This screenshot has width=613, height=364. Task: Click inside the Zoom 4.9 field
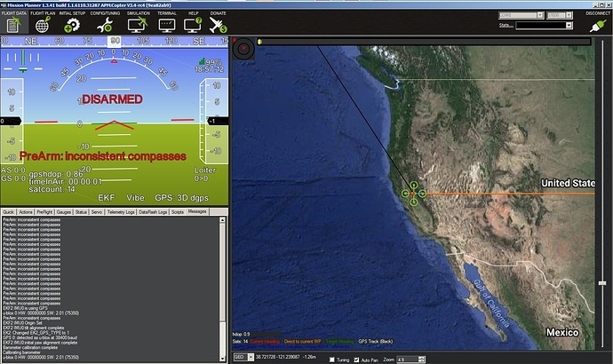click(408, 360)
